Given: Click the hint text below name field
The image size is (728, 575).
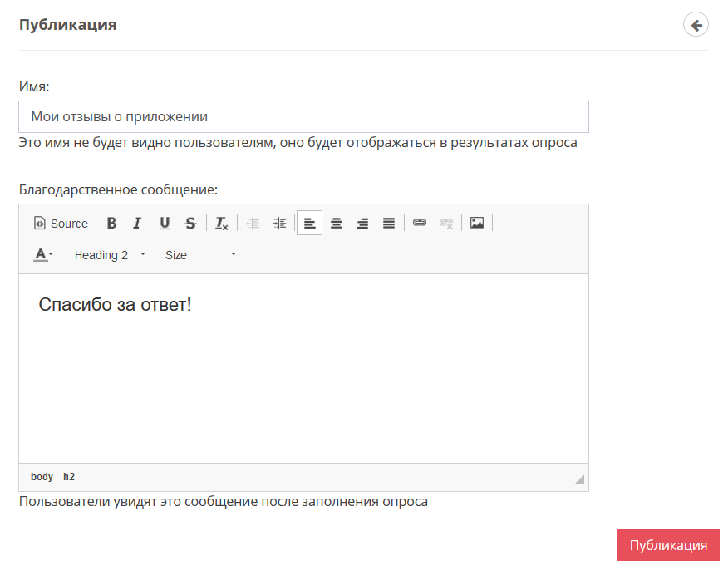Looking at the screenshot, I should point(298,142).
